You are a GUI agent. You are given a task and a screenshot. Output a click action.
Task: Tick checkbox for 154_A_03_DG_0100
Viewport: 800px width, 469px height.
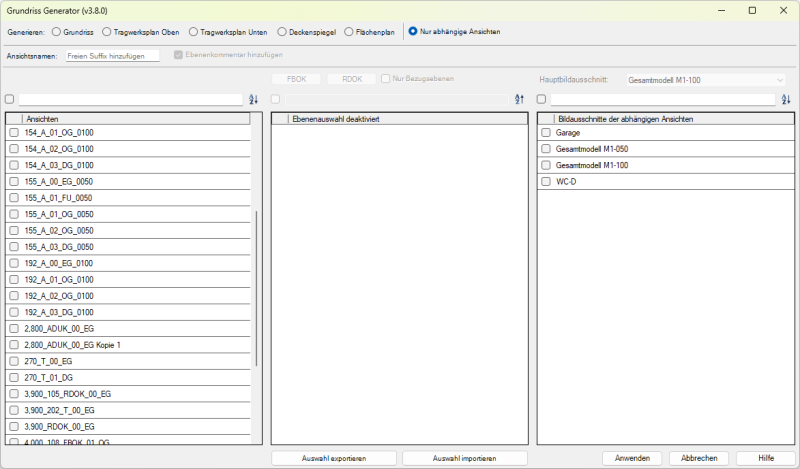coord(14,165)
